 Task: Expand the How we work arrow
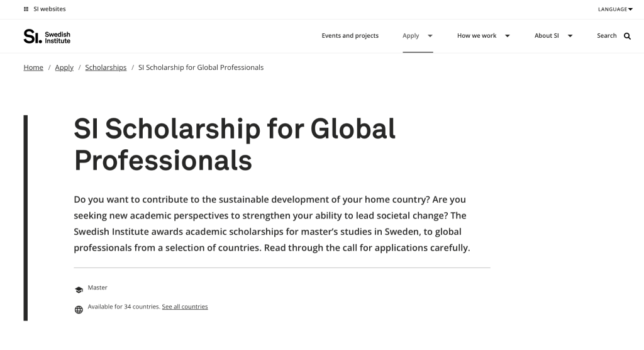point(508,36)
